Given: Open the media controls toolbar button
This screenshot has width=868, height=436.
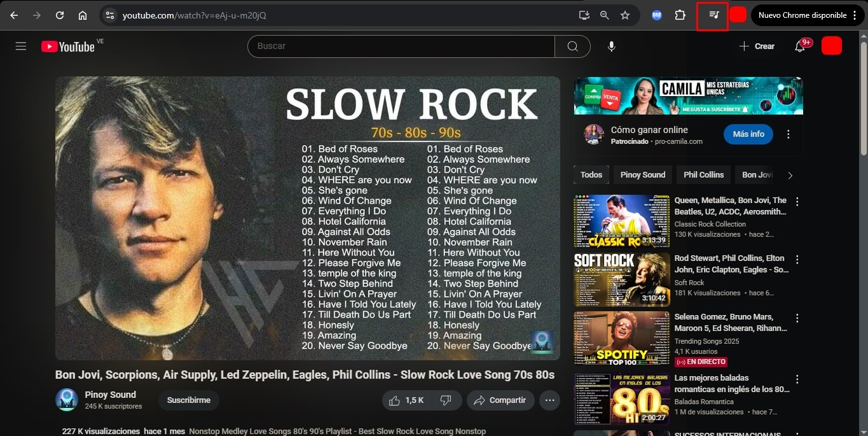Looking at the screenshot, I should click(713, 15).
